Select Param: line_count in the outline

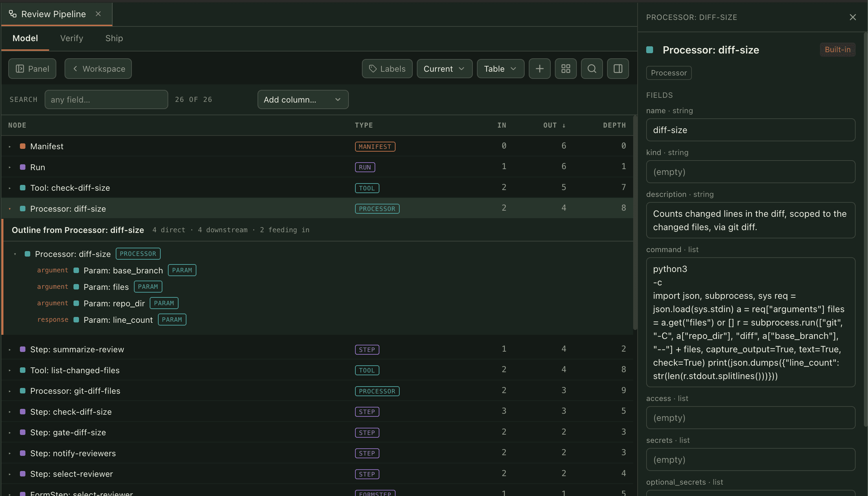(118, 320)
